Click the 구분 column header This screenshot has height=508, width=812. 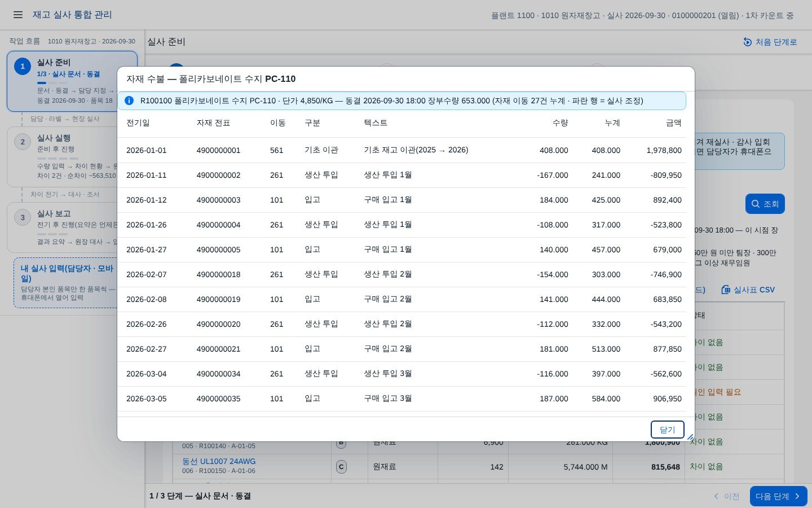312,123
